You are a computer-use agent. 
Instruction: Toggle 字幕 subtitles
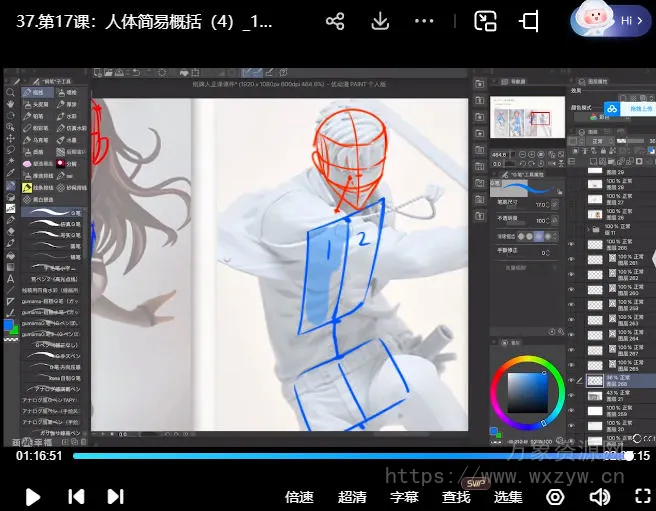404,497
